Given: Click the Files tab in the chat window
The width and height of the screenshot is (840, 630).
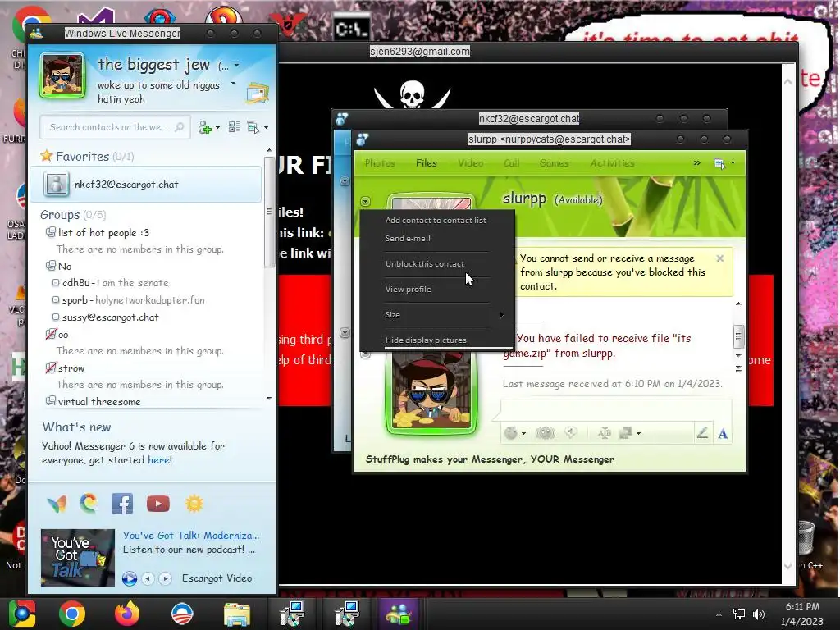Looking at the screenshot, I should click(x=427, y=163).
